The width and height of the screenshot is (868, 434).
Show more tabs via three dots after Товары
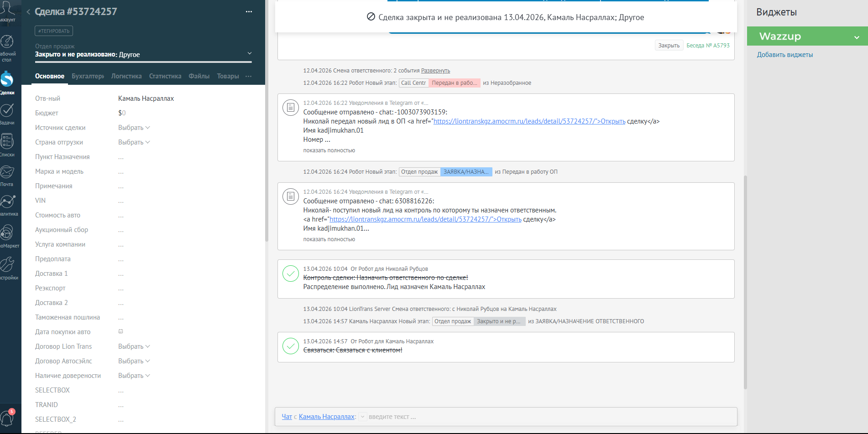tap(249, 76)
